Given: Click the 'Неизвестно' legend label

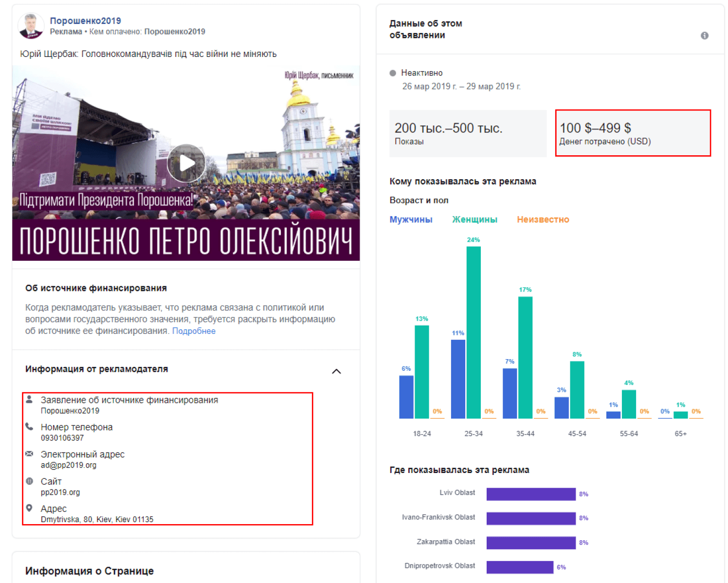Looking at the screenshot, I should pos(543,219).
